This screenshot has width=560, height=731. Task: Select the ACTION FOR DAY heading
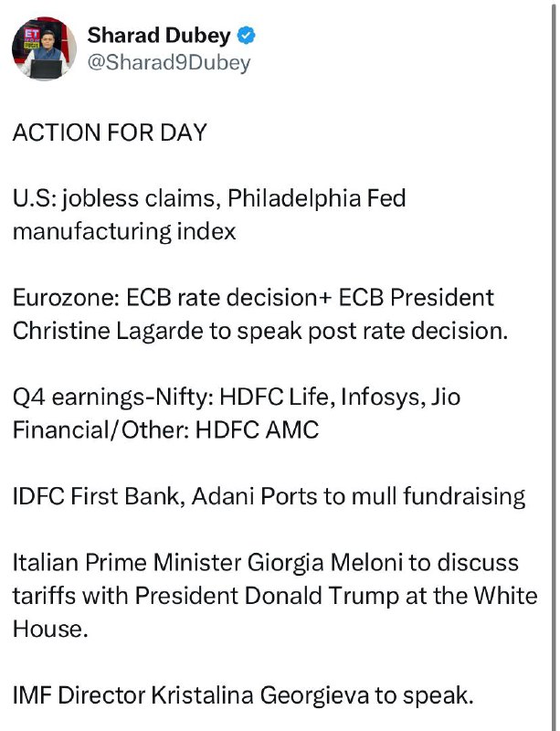click(x=110, y=132)
